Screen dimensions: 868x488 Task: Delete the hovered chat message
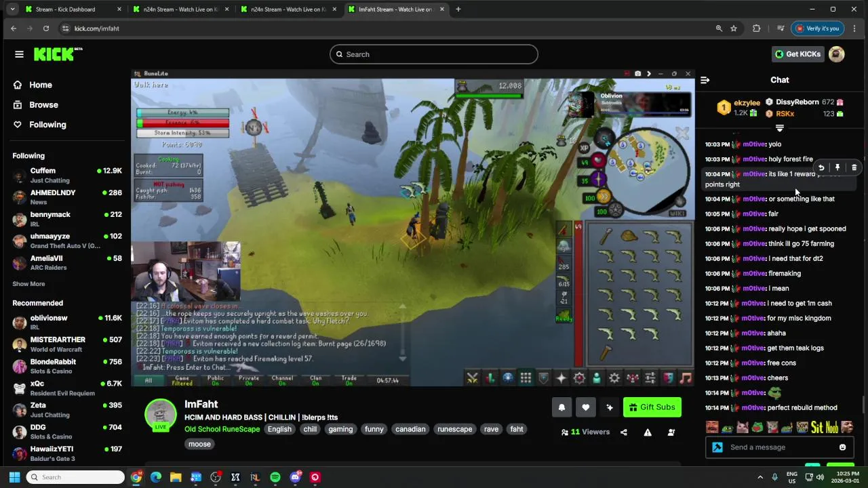(854, 167)
